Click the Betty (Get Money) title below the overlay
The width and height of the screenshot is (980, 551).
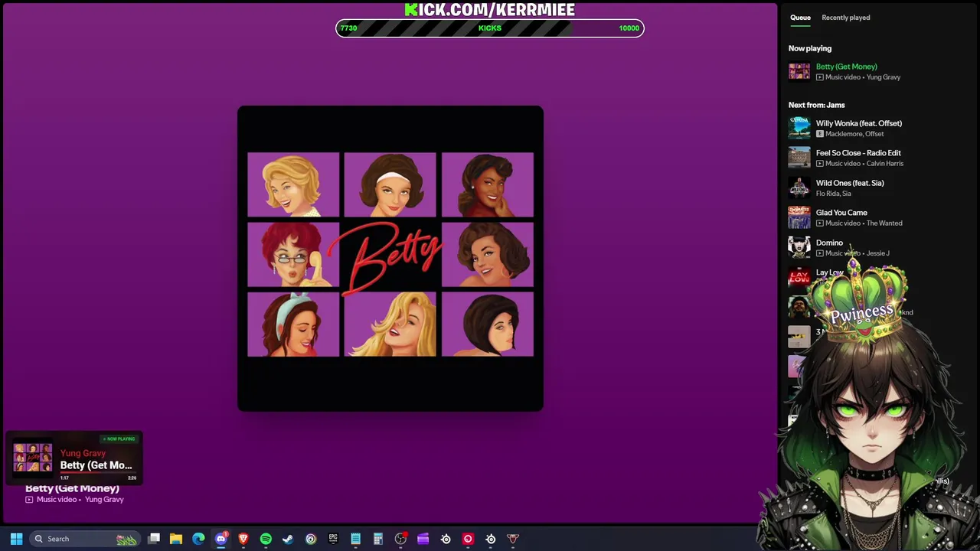(72, 488)
